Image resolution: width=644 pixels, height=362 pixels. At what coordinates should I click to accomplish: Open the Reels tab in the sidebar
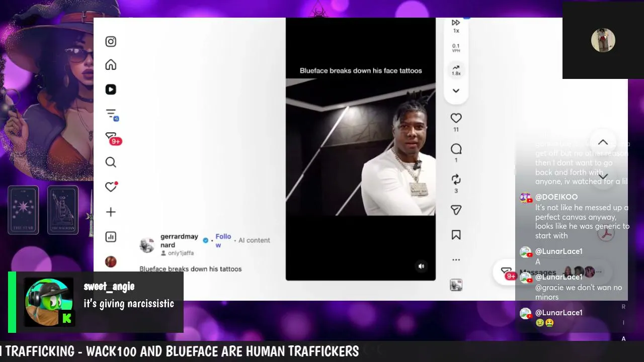(111, 89)
